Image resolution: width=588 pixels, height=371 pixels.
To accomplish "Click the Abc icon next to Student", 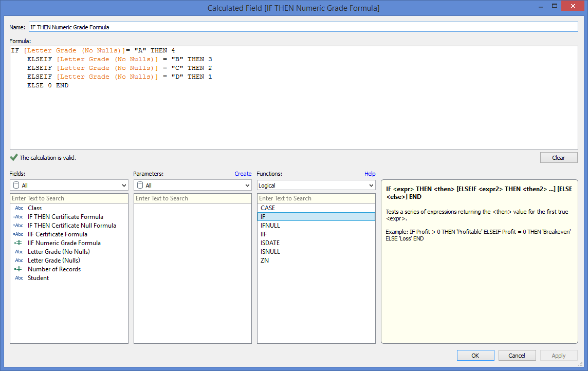I will click(19, 278).
